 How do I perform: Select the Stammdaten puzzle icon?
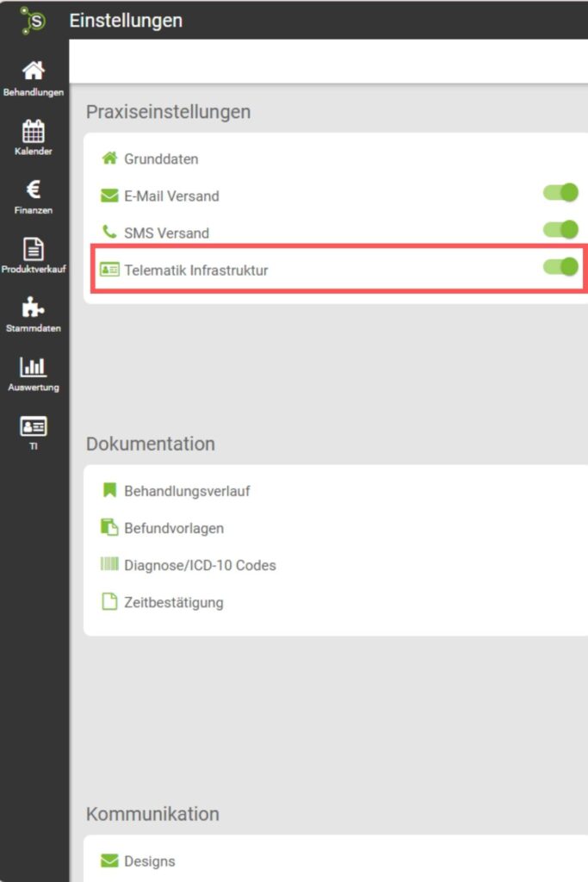tap(34, 314)
